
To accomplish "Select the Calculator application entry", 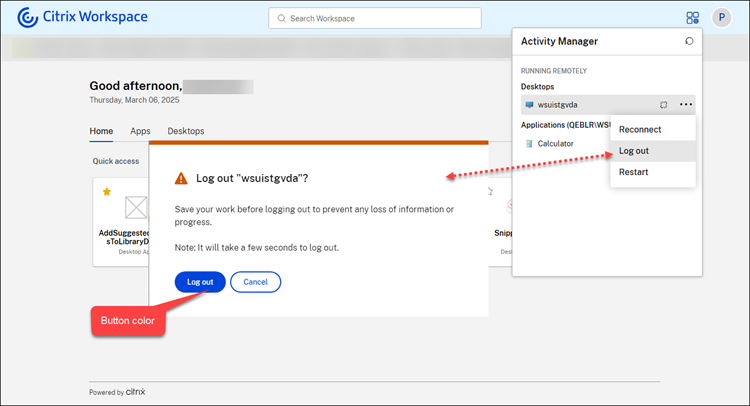I will (x=555, y=143).
